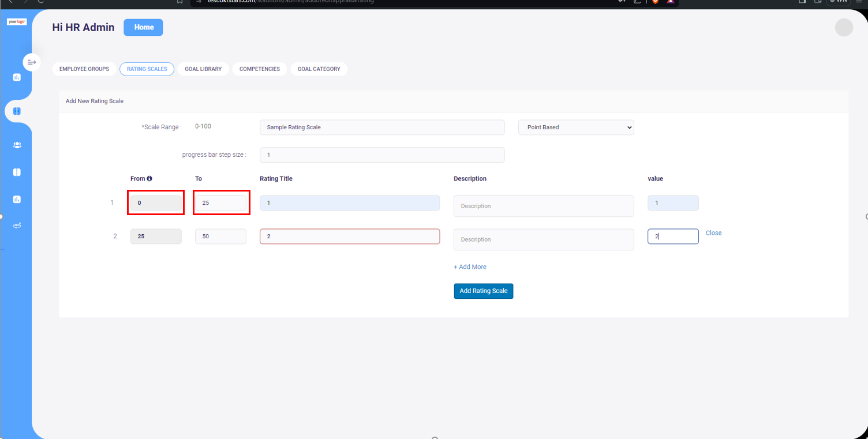Viewport: 868px width, 439px height.
Task: Click the + Add More link
Action: pyautogui.click(x=470, y=267)
